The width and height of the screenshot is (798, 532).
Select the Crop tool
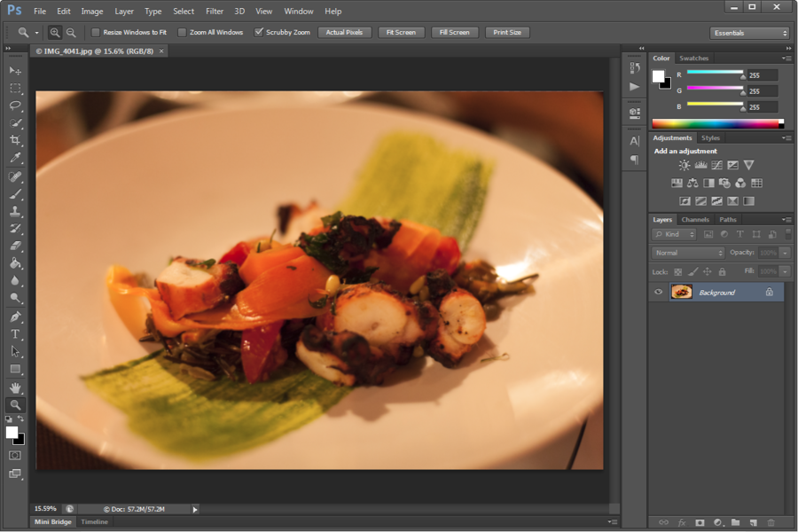(x=15, y=140)
